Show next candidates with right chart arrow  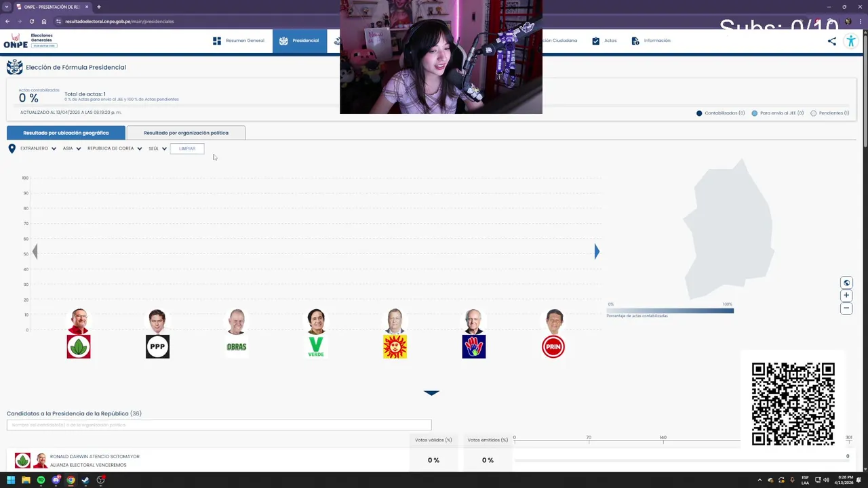pos(597,251)
